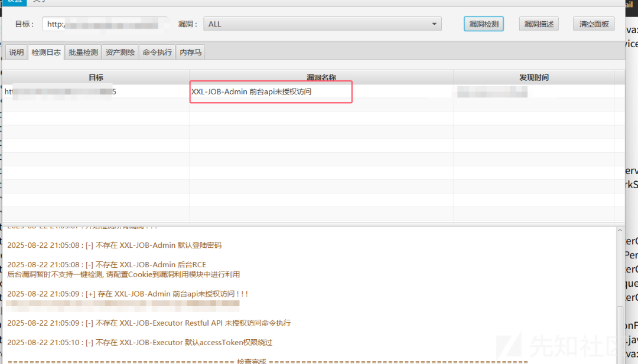Screen dimensions: 638x364
Task: Click the scrollbar up arrow in log panel
Action: [620, 231]
